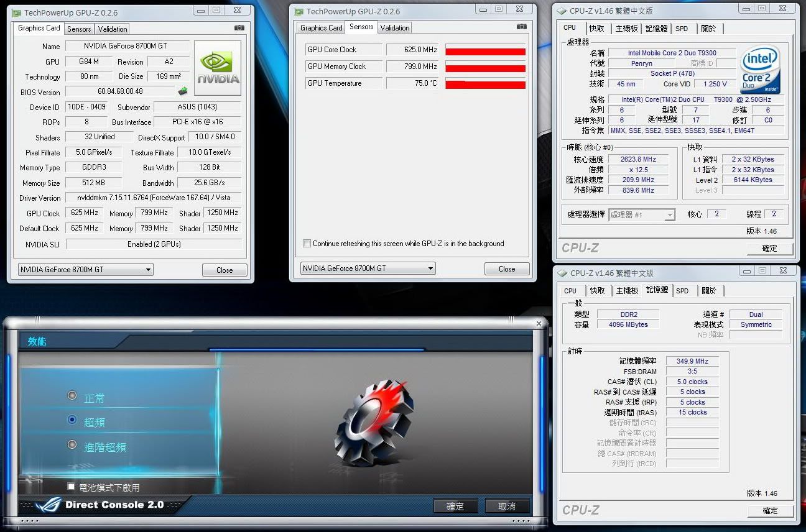Open Graphics Card tab in Sensors window
Screen dimensions: 806x532
point(321,28)
